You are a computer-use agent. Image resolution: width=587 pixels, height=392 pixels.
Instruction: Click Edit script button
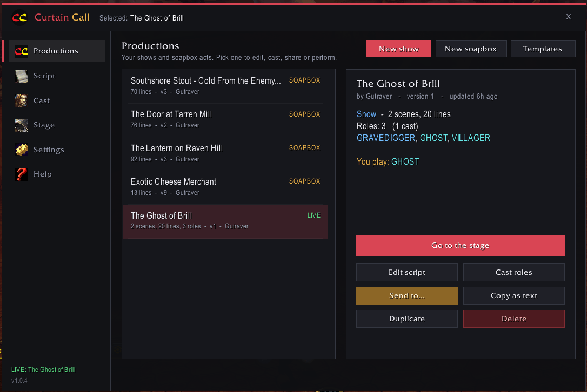click(407, 272)
